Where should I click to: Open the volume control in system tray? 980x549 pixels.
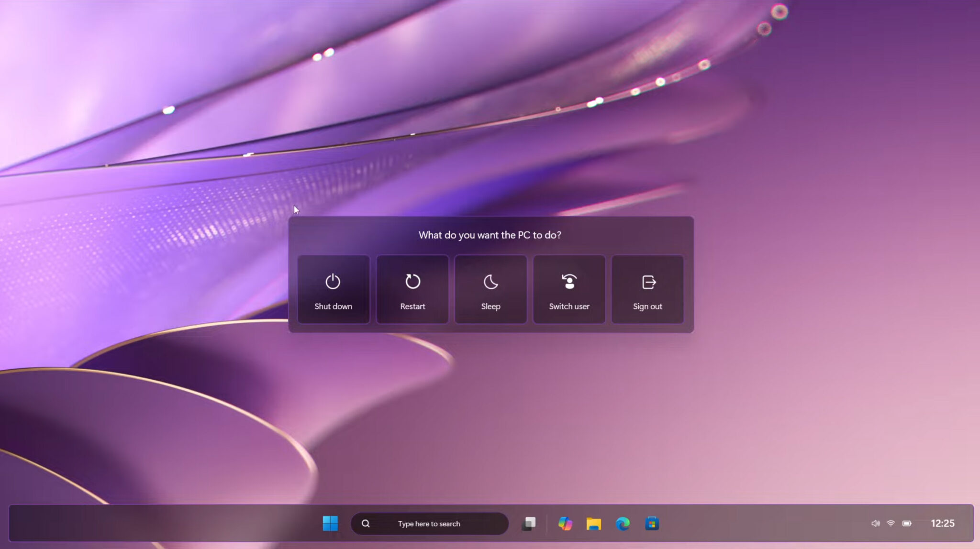pyautogui.click(x=875, y=523)
